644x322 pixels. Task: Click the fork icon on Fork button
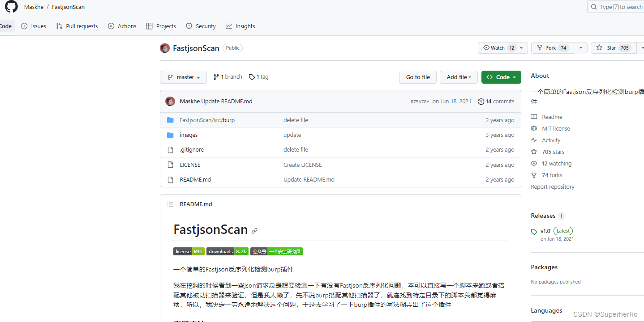539,48
